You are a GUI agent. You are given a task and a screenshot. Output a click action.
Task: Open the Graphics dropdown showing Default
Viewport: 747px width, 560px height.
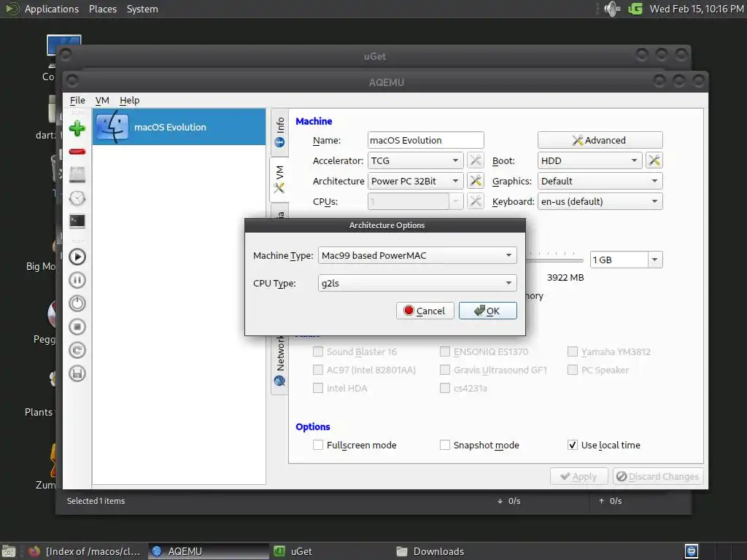600,181
